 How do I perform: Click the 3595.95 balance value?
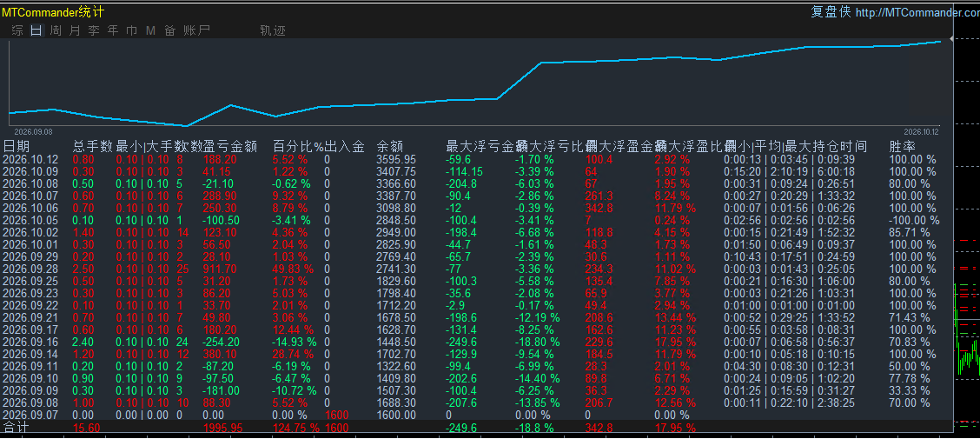(x=396, y=159)
